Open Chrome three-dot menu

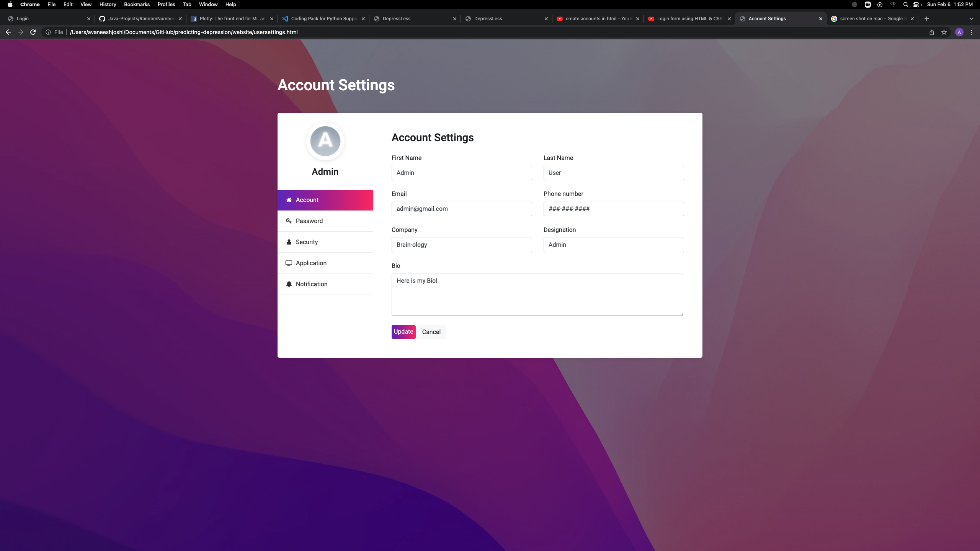pos(972,32)
